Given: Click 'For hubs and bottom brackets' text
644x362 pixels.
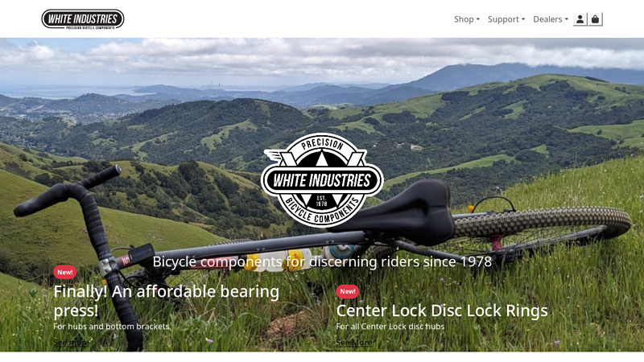Looking at the screenshot, I should click(111, 327).
